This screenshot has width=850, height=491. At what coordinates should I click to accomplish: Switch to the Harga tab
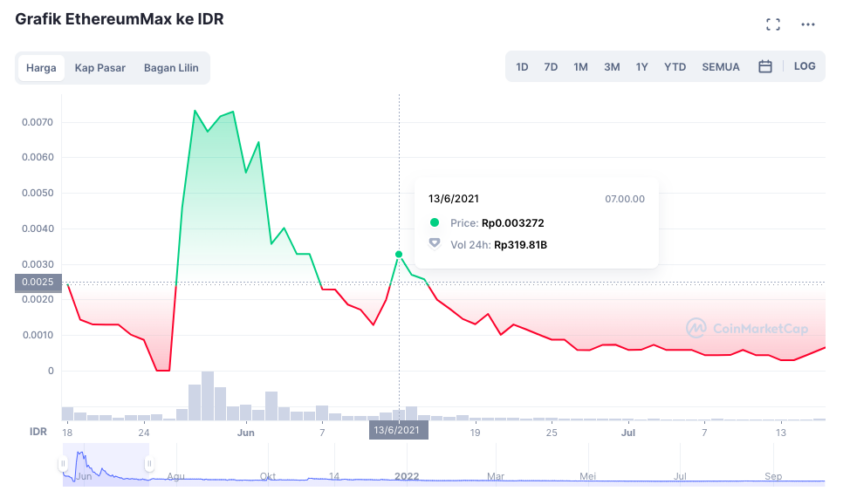41,68
